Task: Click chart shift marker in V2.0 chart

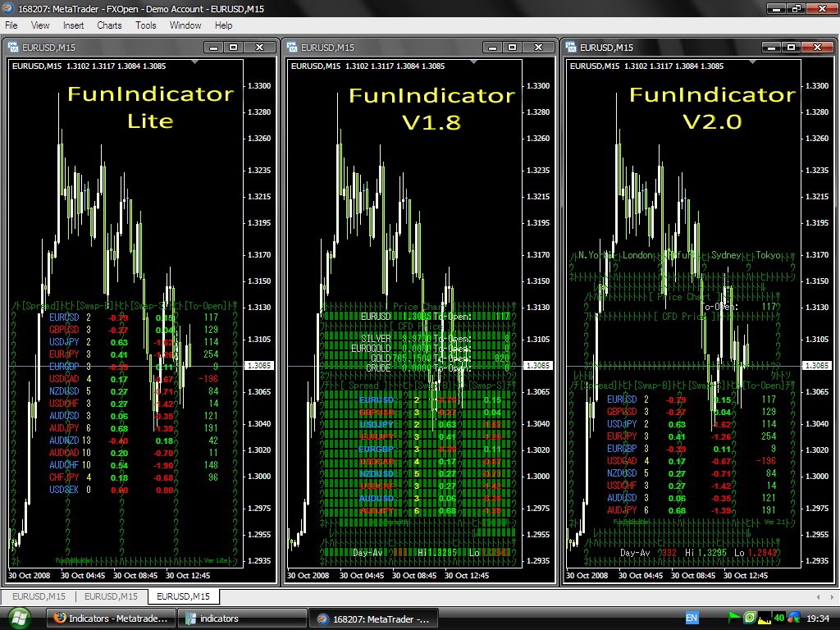Action: click(753, 62)
